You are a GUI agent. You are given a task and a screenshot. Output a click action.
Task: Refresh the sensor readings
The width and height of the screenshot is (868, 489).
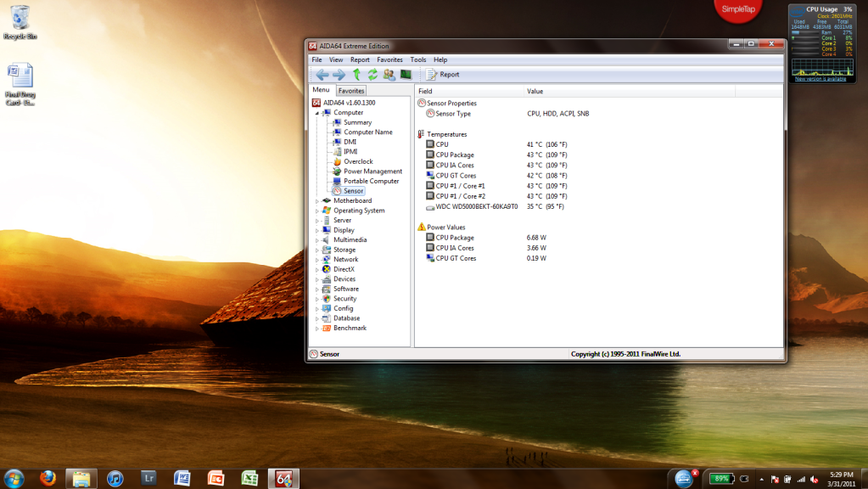coord(372,74)
